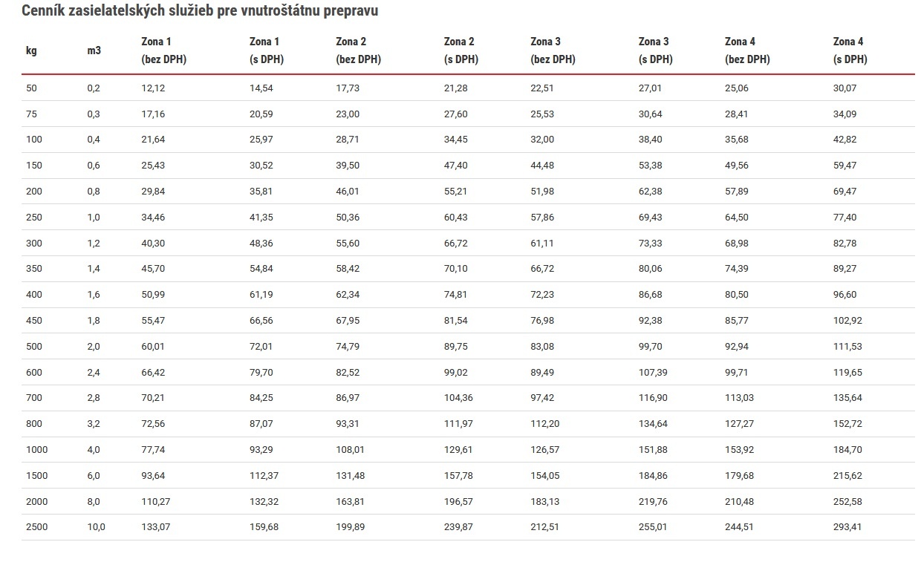Viewport: 924px width, 565px height.
Task: Select the 50 kg row weight cell
Action: [30, 88]
